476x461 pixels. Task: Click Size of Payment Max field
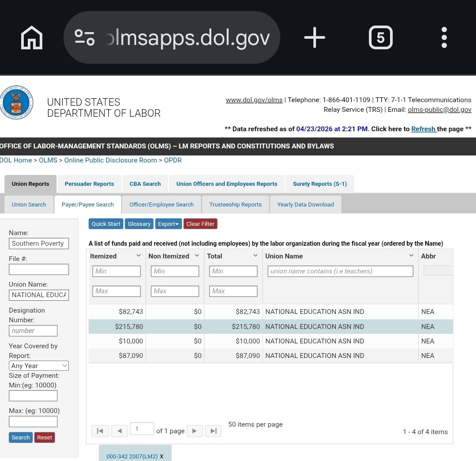[33, 421]
